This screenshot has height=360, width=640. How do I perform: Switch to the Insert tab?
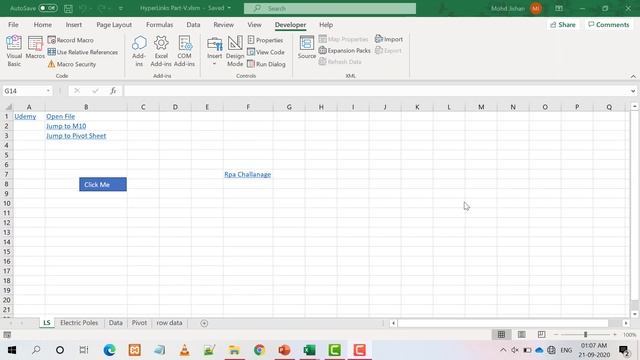point(74,25)
